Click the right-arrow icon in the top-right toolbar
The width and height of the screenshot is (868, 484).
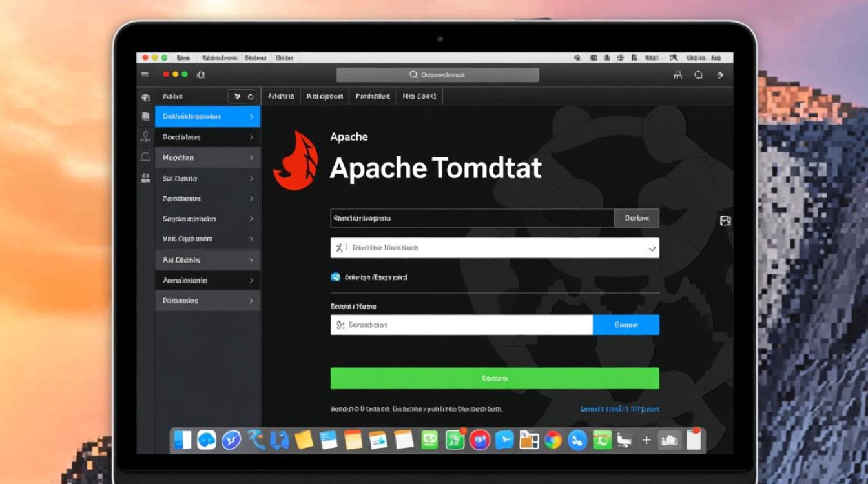[720, 75]
